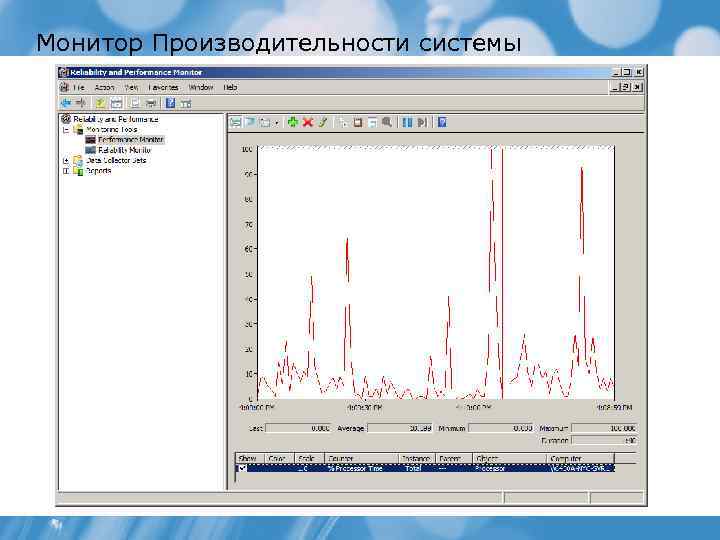720x540 pixels.
Task: Open the File menu
Action: coord(79,87)
